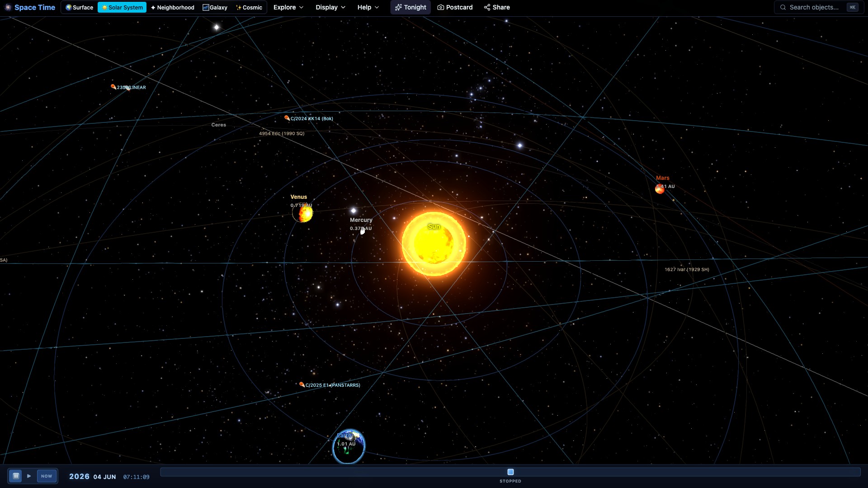The width and height of the screenshot is (868, 488).
Task: Click the search magnifier icon
Action: click(x=783, y=7)
